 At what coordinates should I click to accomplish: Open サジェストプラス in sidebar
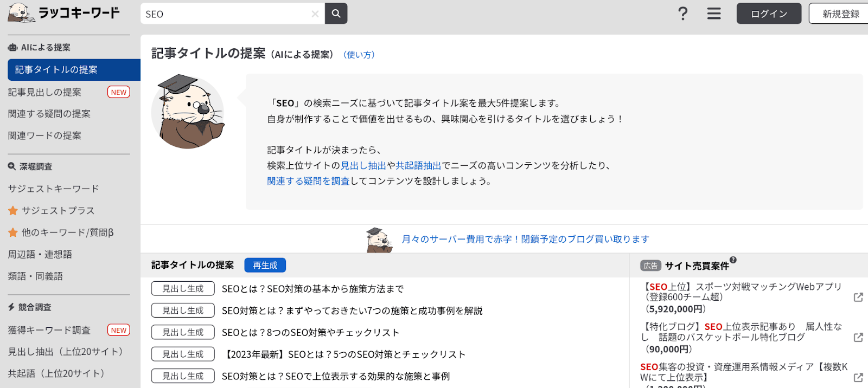coord(58,210)
